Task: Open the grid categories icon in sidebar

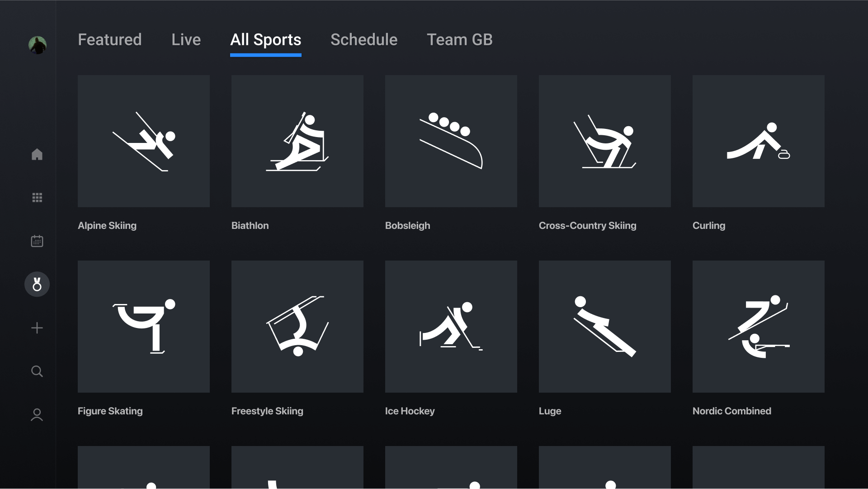Action: point(37,198)
